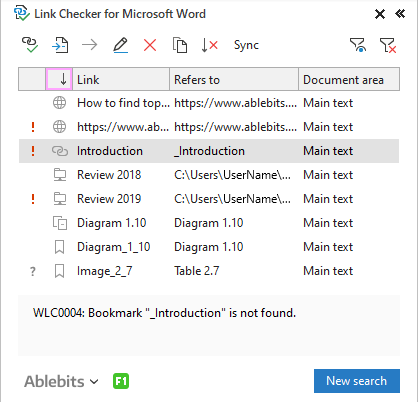This screenshot has height=402, width=418.
Task: Click the Table 2.7 refers-to cell
Action: (197, 271)
